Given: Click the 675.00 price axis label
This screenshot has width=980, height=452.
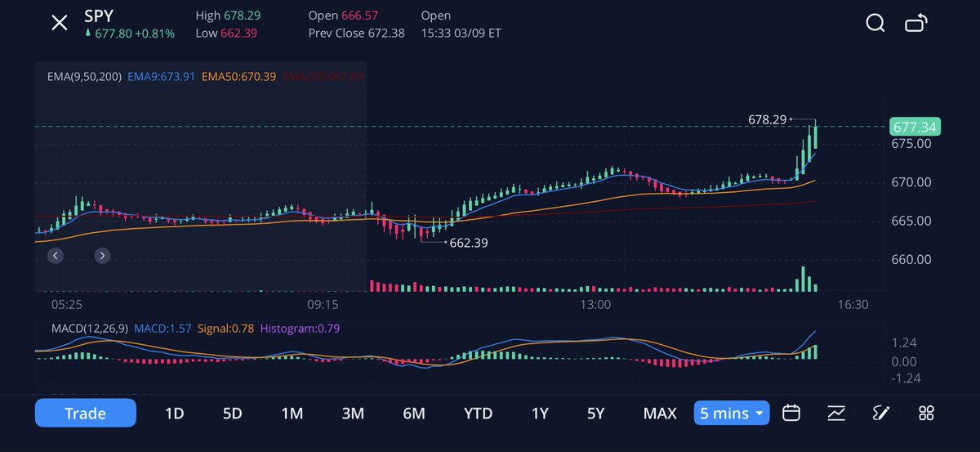Looking at the screenshot, I should (911, 143).
